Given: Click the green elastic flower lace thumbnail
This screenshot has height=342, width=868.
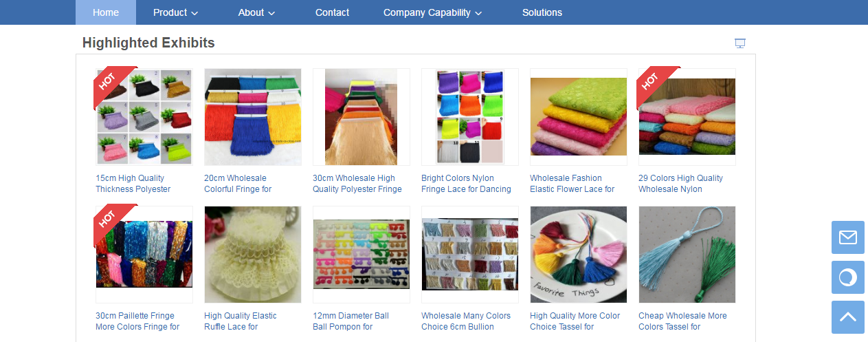Looking at the screenshot, I should click(x=579, y=117).
